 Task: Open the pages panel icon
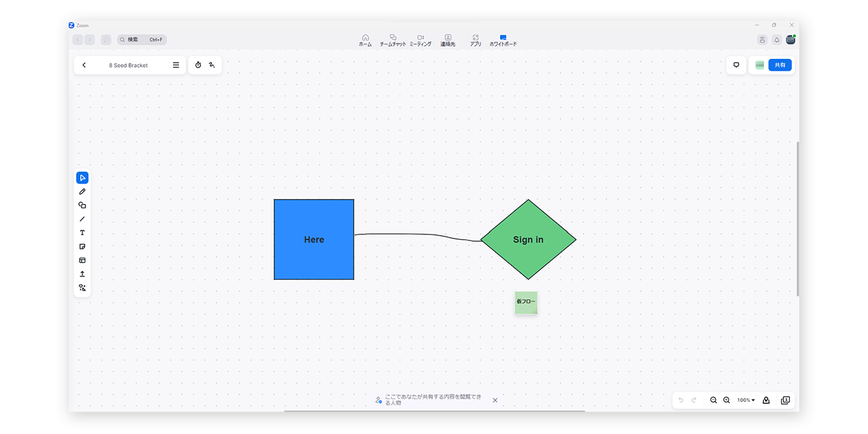tap(785, 400)
